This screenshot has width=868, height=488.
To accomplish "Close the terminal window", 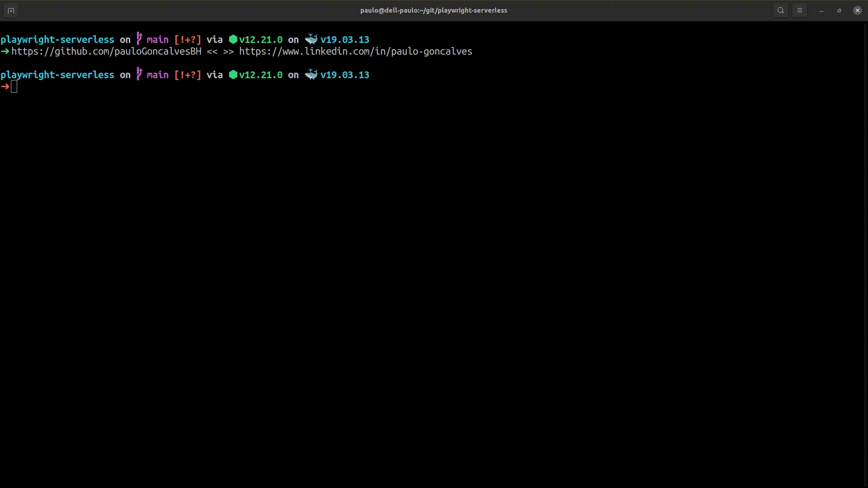I will 857,10.
